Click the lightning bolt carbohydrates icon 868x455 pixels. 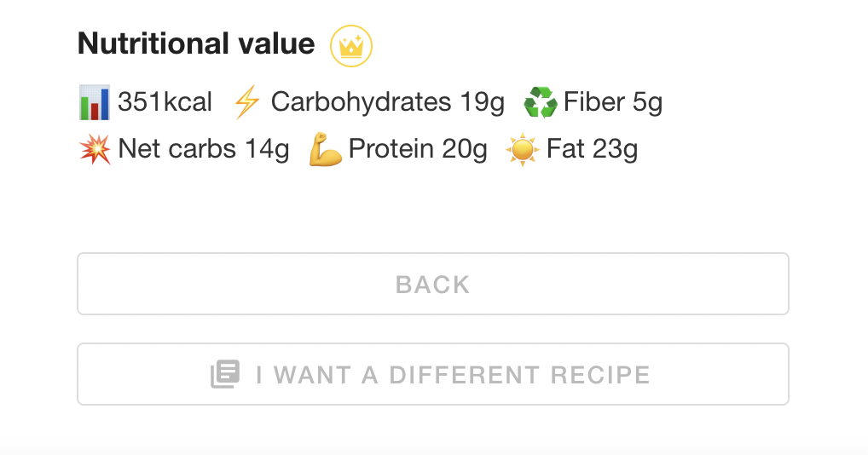pyautogui.click(x=246, y=103)
